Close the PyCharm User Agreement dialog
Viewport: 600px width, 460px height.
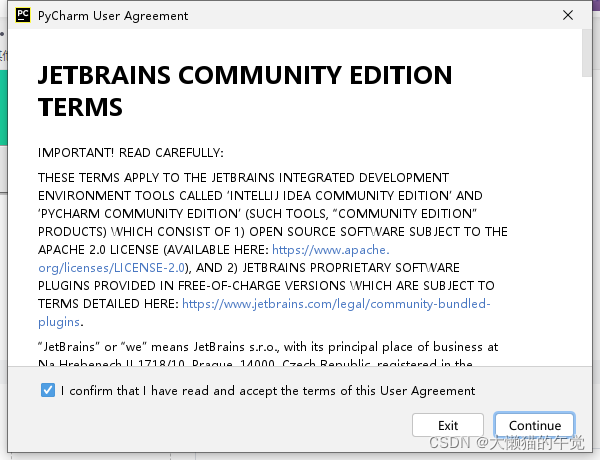(568, 15)
